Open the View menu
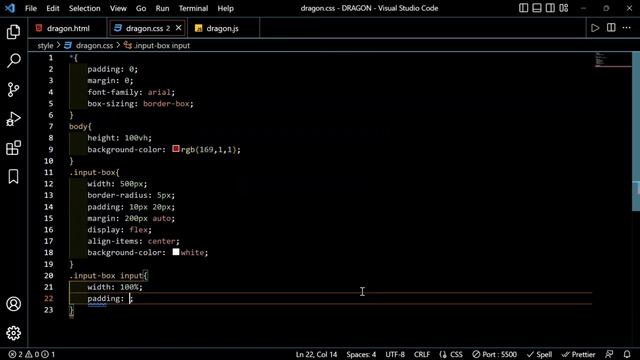The image size is (640, 360). click(x=118, y=8)
